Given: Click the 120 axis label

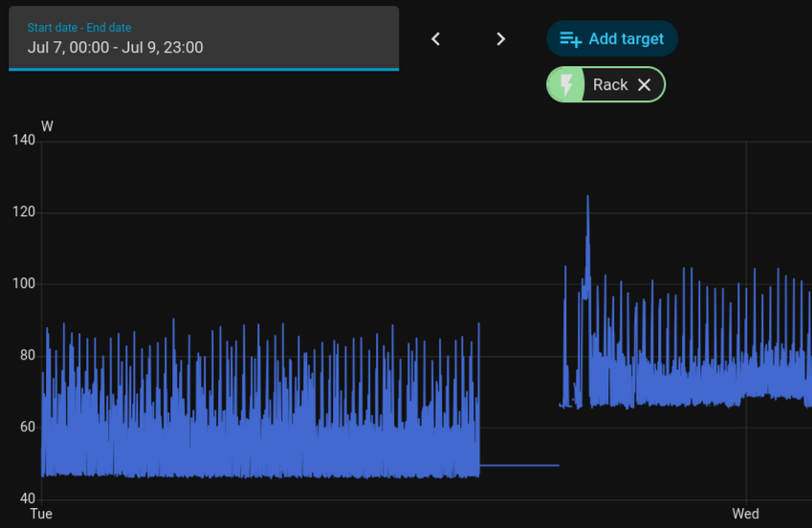Looking at the screenshot, I should pyautogui.click(x=24, y=212).
